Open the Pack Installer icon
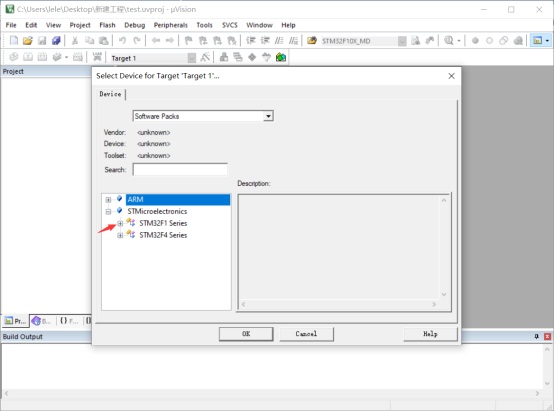The image size is (554, 411). click(x=281, y=57)
